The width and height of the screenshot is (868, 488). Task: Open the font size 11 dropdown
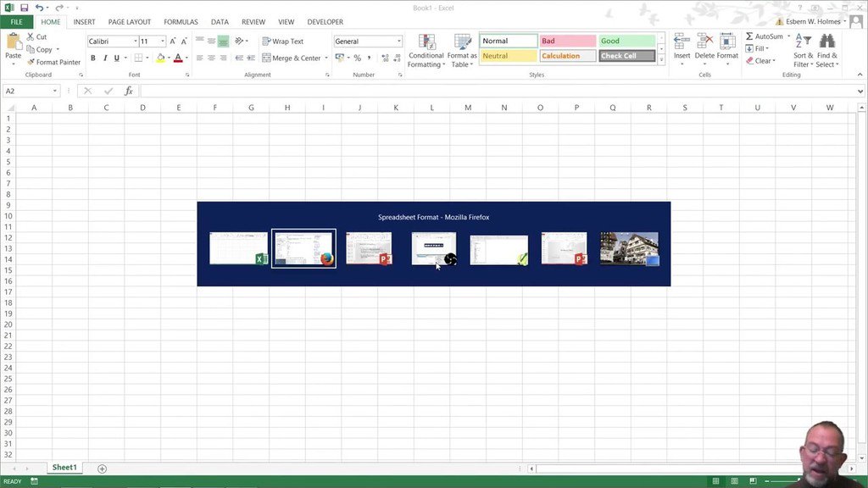point(163,42)
